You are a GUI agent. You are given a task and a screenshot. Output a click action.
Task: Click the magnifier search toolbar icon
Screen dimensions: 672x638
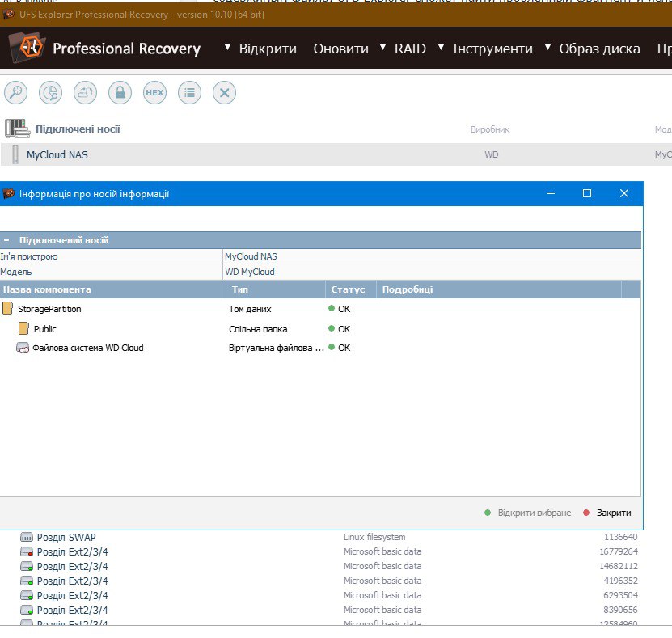coord(16,92)
